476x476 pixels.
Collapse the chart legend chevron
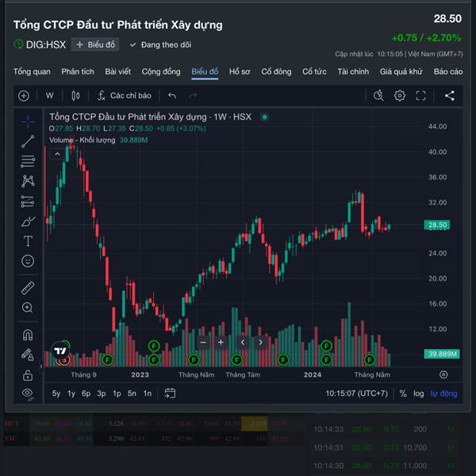click(x=57, y=154)
